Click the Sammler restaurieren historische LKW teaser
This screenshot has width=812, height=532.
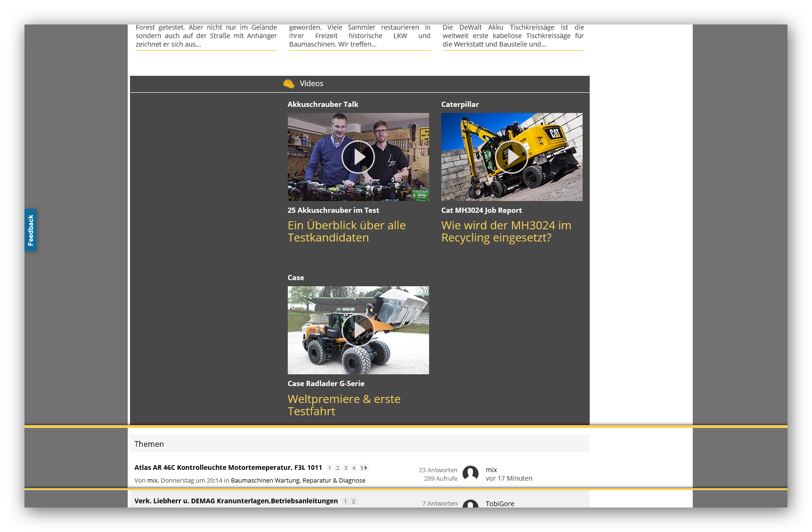(360, 36)
